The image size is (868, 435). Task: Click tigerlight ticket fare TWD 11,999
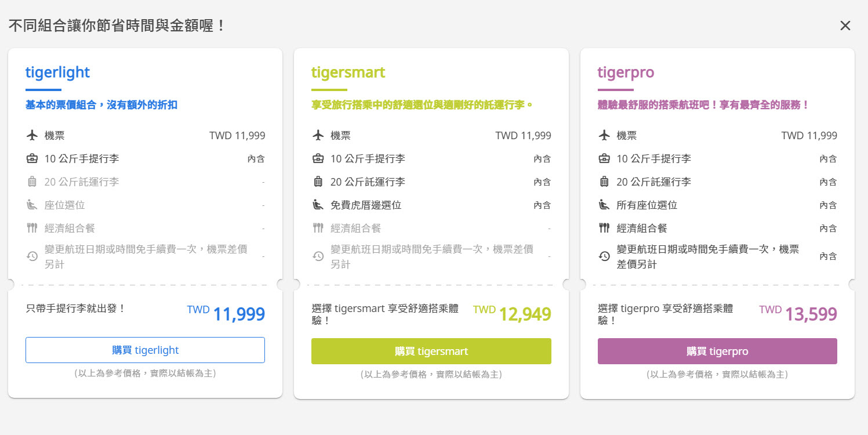pyautogui.click(x=237, y=136)
